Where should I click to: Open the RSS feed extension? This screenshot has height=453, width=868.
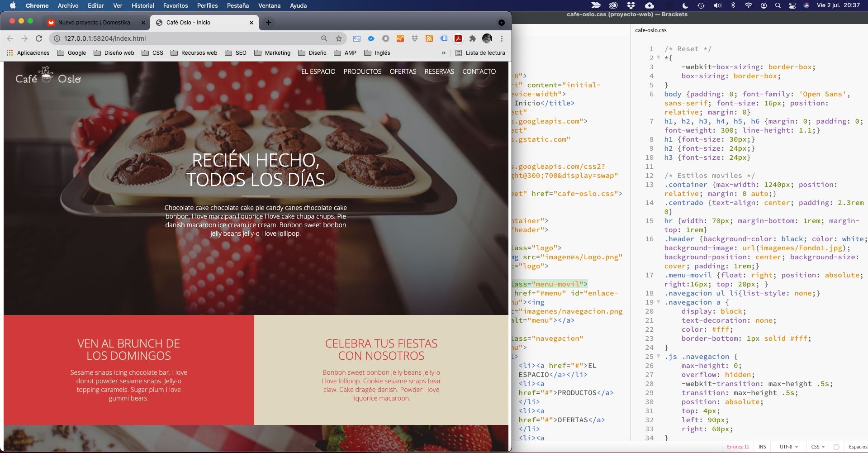[429, 38]
